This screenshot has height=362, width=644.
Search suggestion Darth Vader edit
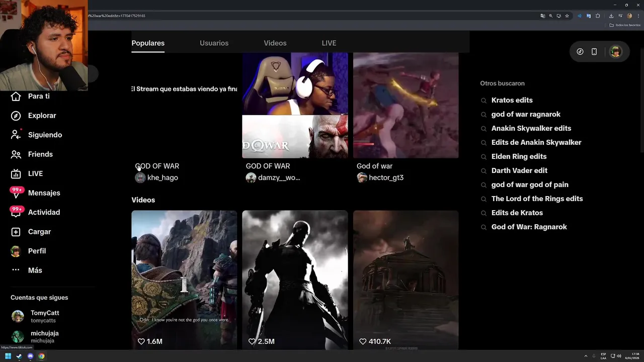click(519, 170)
